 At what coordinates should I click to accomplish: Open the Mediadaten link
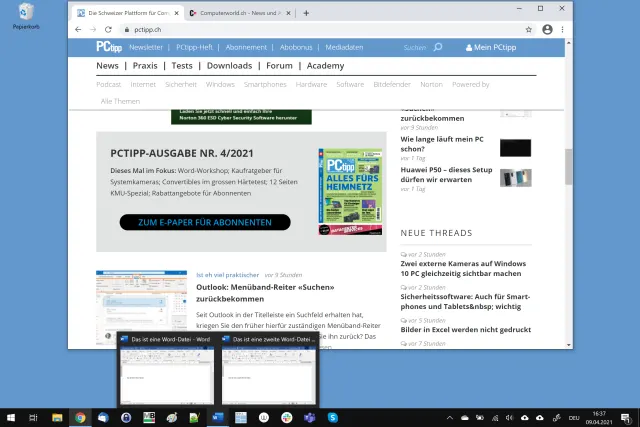[x=344, y=47]
